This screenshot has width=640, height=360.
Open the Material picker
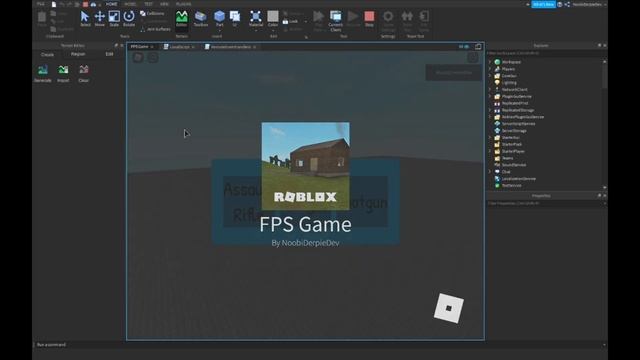256,19
